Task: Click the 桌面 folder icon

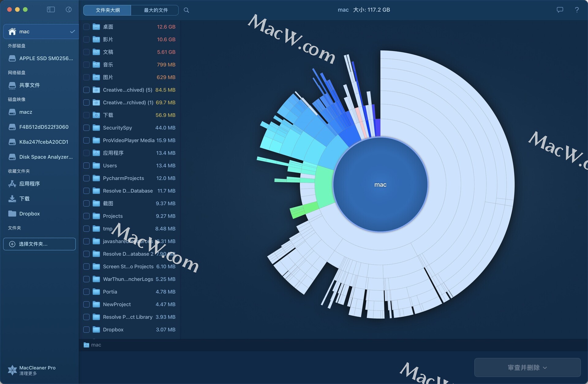Action: (x=96, y=27)
